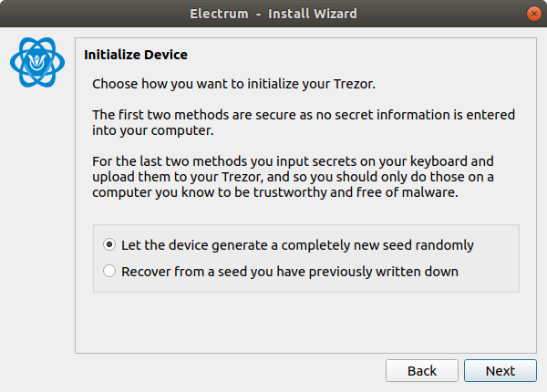Click the white emblem inside the Electrum logo
Screen dimensions: 547x392
[37, 61]
